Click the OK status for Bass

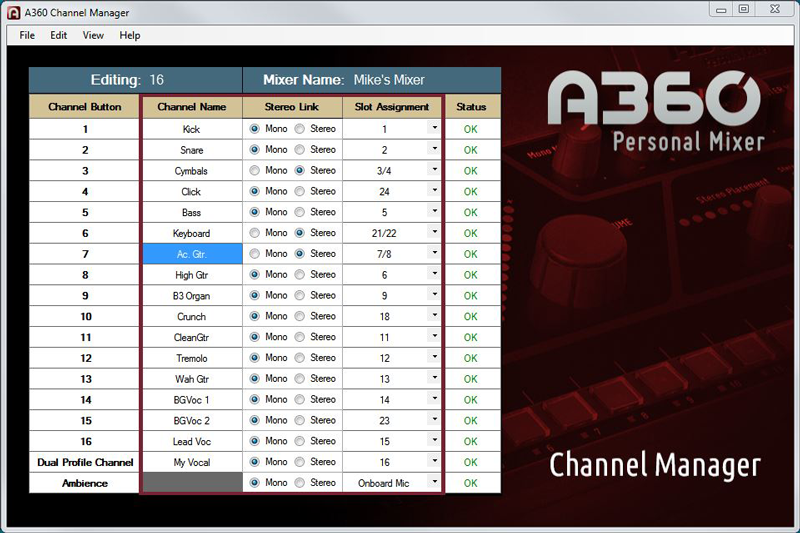[471, 212]
